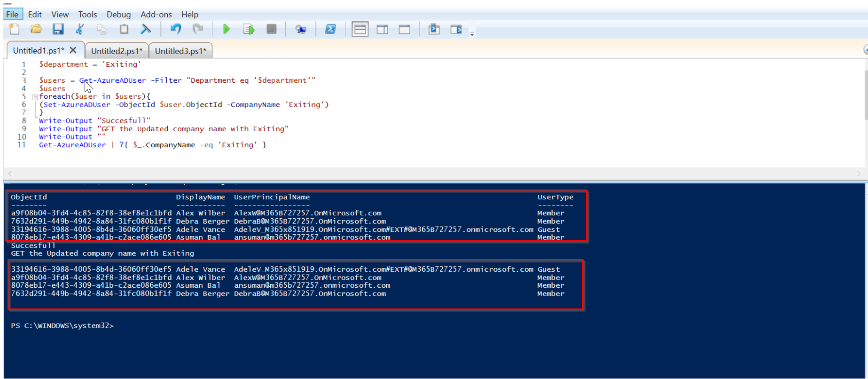Click the $users text on line 4

coord(52,88)
